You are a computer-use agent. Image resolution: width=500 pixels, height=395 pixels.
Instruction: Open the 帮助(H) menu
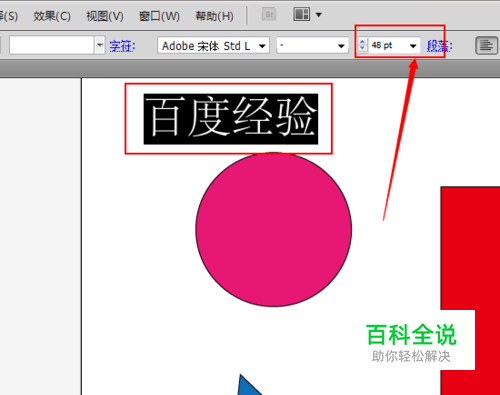click(214, 16)
